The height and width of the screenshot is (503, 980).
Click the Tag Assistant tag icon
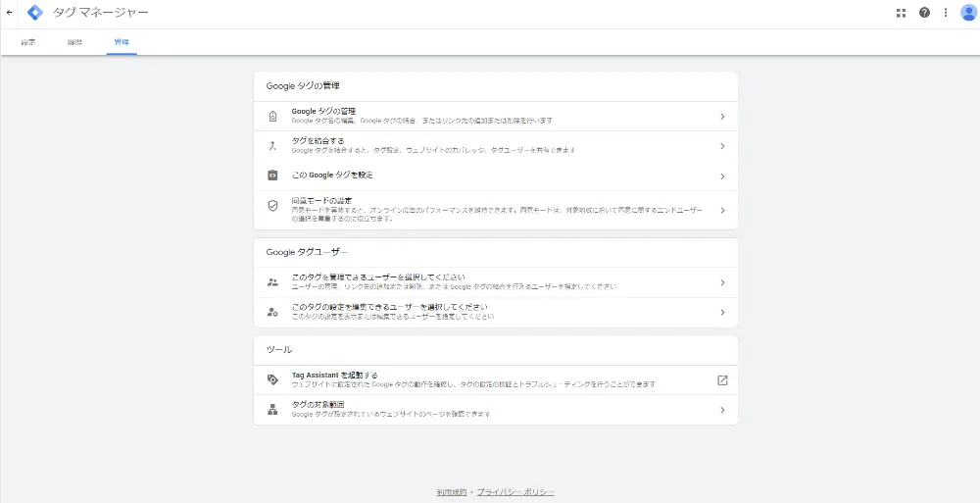coord(272,379)
